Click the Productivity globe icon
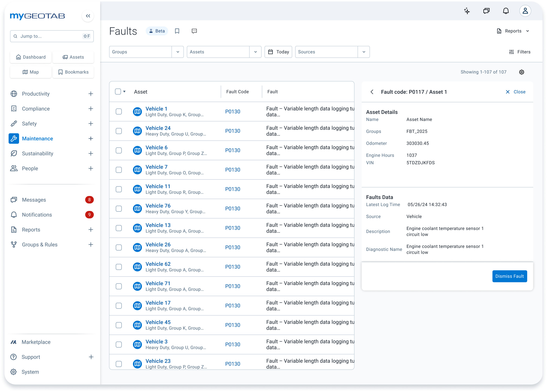 (14, 94)
